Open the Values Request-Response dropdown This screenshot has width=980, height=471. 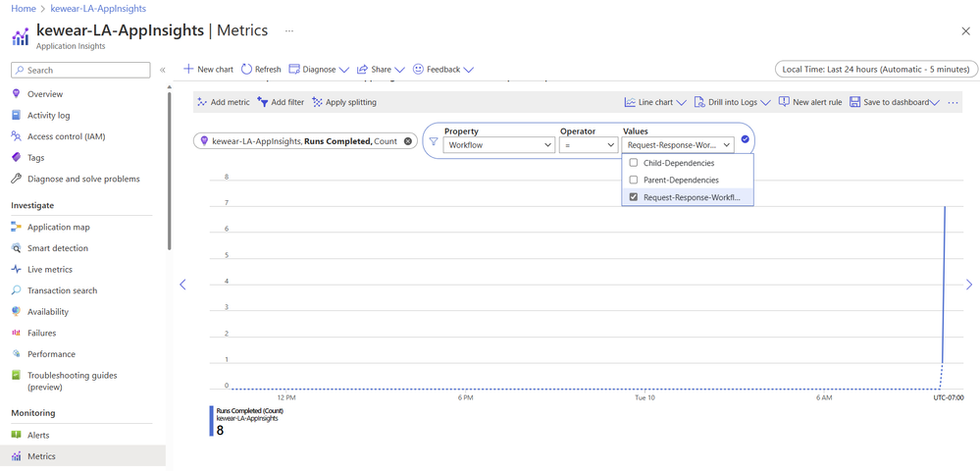click(x=678, y=144)
